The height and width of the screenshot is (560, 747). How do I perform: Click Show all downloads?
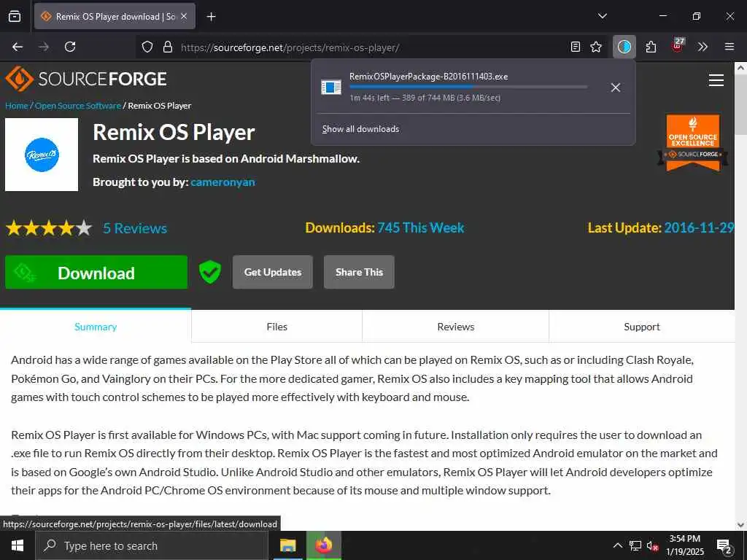(360, 129)
